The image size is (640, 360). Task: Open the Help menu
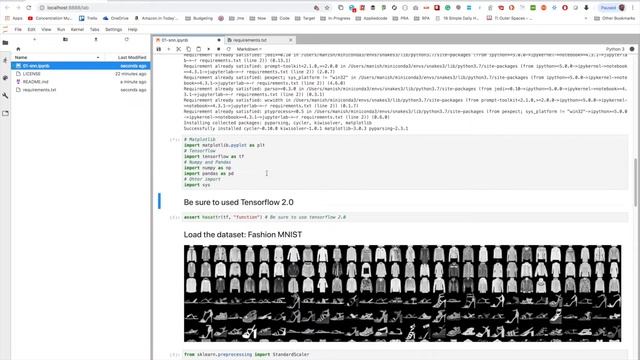click(x=133, y=29)
